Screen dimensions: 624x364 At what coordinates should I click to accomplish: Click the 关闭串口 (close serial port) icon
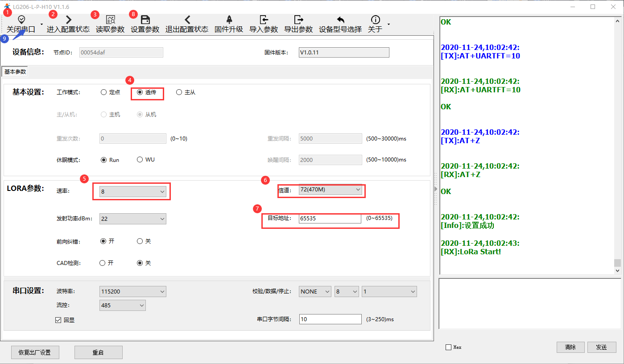pos(21,20)
